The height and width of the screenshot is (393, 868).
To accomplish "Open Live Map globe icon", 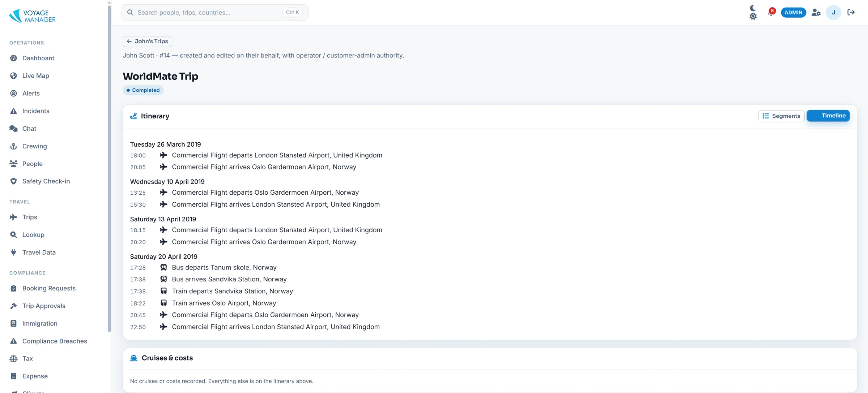I will point(13,76).
